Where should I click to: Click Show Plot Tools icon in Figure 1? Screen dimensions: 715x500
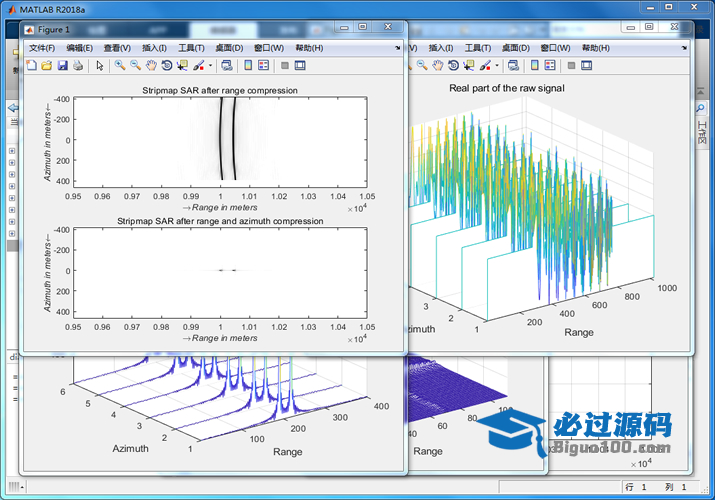tap(300, 66)
